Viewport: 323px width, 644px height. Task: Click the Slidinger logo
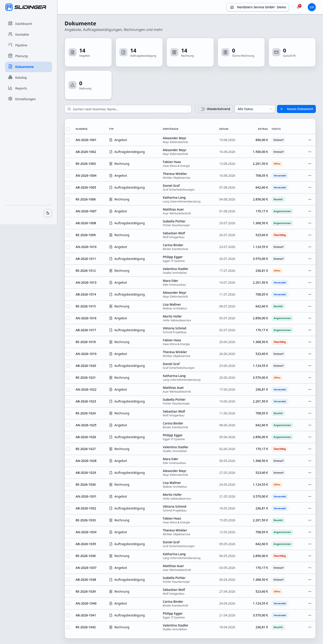(26, 7)
